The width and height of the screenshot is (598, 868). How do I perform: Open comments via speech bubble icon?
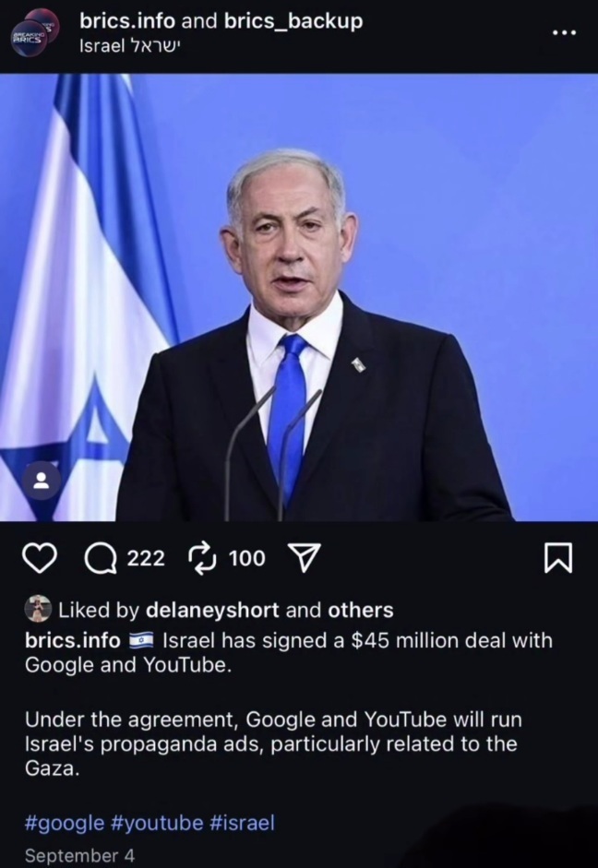101,558
